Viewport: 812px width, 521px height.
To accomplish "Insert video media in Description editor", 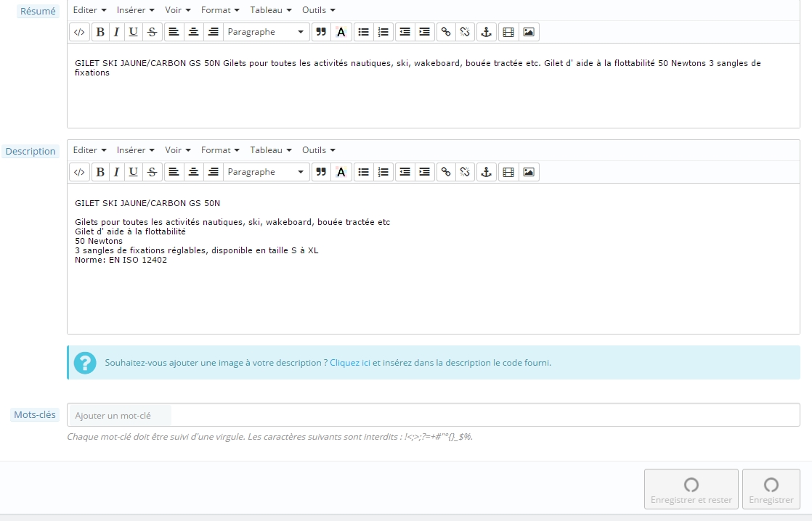I will coord(508,172).
